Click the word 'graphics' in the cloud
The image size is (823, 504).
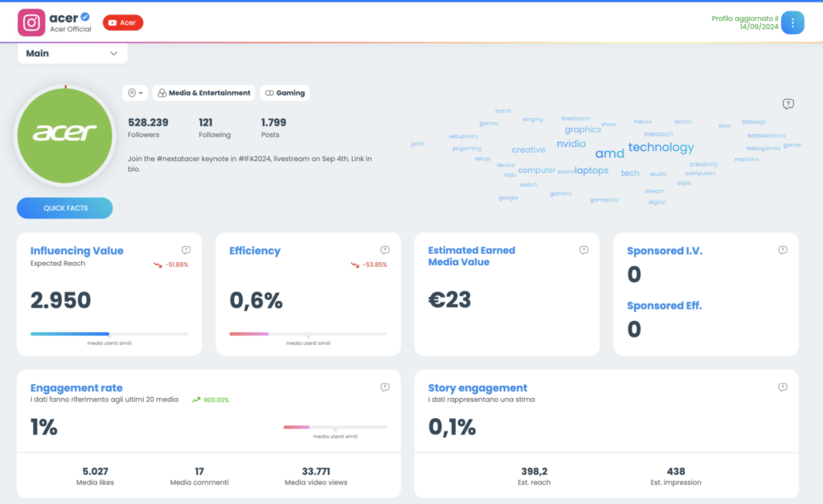point(583,129)
